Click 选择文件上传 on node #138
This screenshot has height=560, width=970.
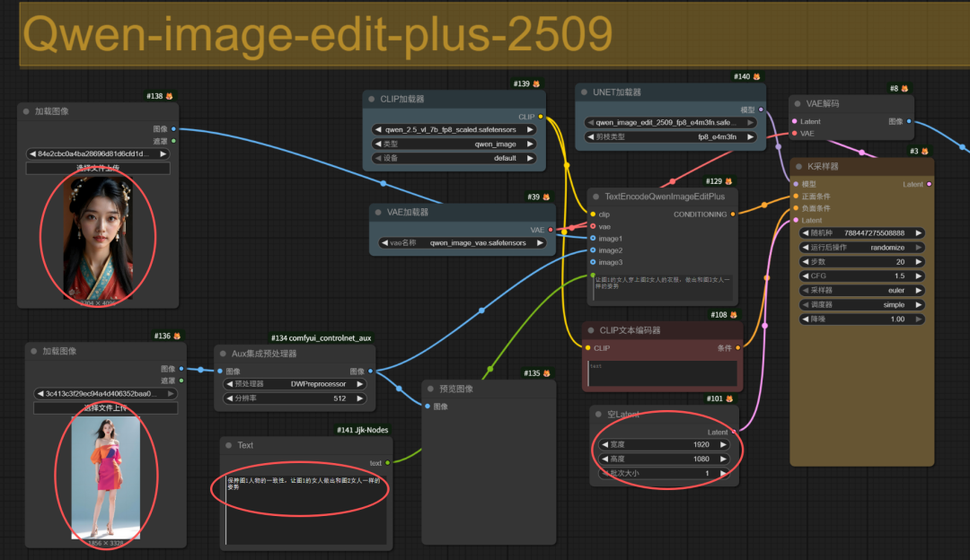tap(98, 168)
